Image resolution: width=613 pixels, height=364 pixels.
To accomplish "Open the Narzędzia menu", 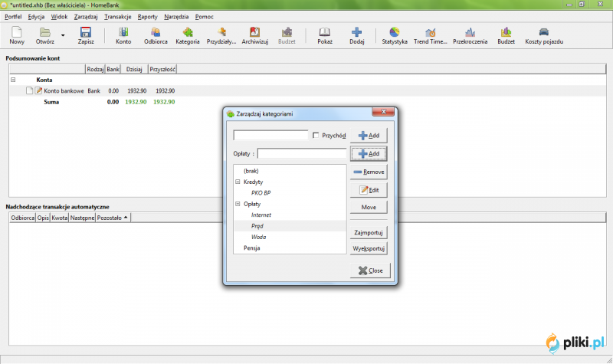I will point(176,17).
